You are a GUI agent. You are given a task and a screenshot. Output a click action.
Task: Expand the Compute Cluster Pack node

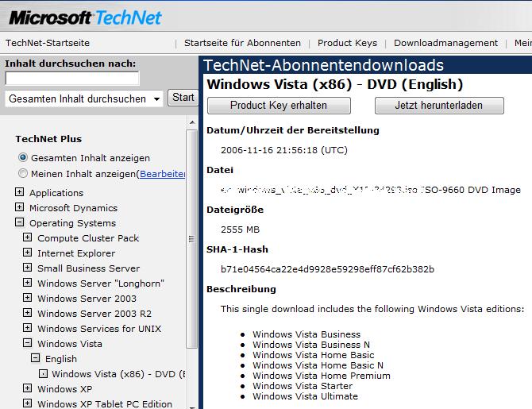[x=28, y=237]
